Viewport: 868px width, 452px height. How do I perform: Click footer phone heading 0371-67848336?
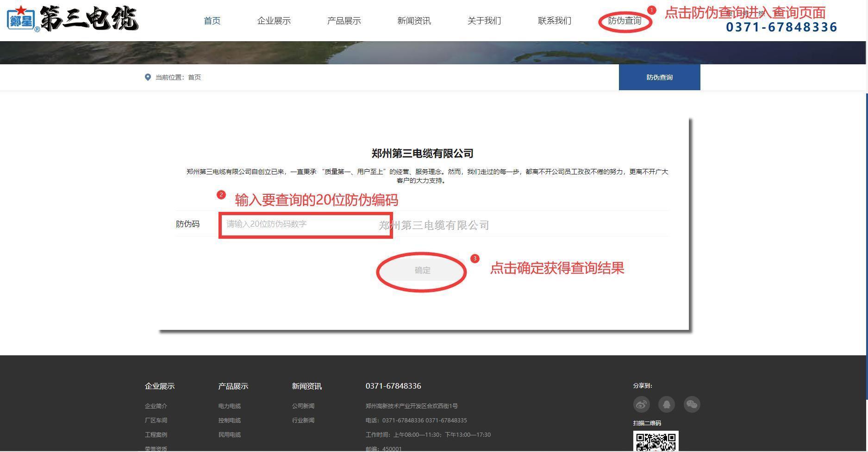click(393, 386)
